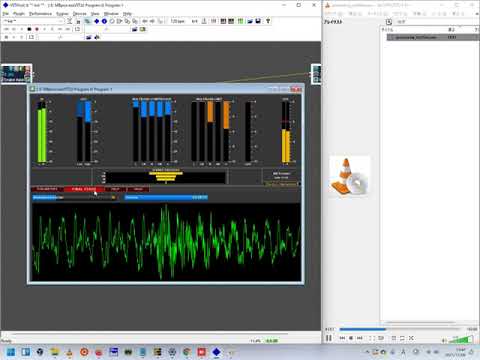The height and width of the screenshot is (360, 480).
Task: Pause playback in VLC
Action: click(329, 338)
